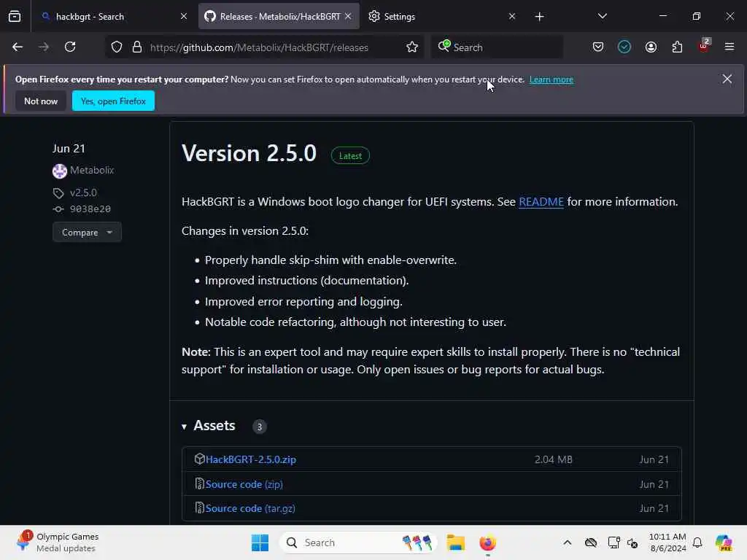747x560 pixels.
Task: Bookmark this page with the star icon
Action: click(412, 47)
